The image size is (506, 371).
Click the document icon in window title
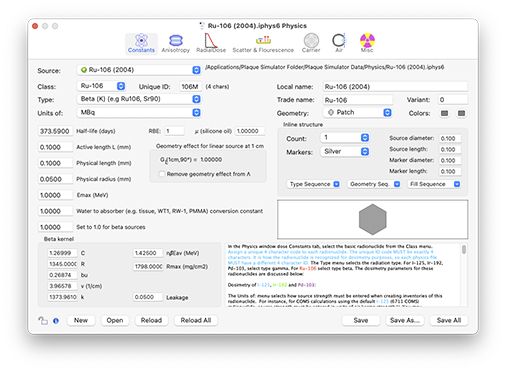(x=202, y=26)
